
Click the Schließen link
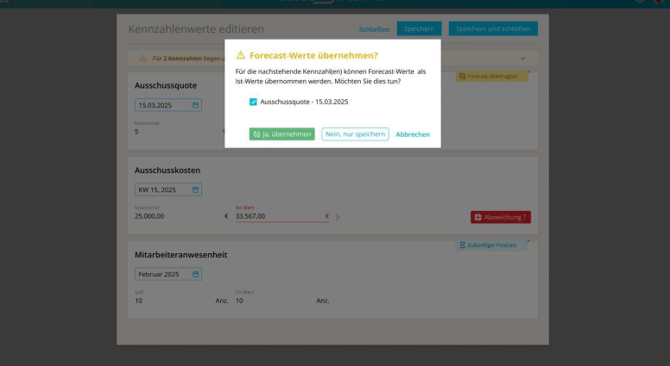[x=374, y=29]
